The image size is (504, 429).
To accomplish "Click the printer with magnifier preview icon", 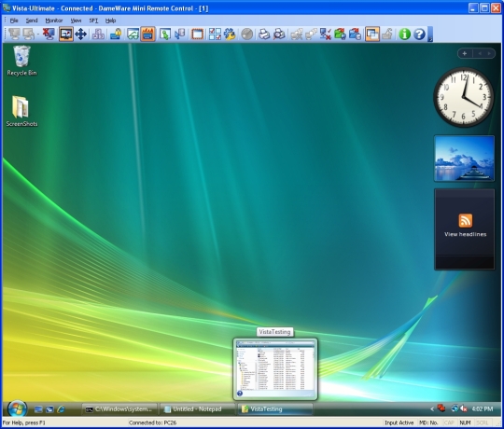I will 279,34.
